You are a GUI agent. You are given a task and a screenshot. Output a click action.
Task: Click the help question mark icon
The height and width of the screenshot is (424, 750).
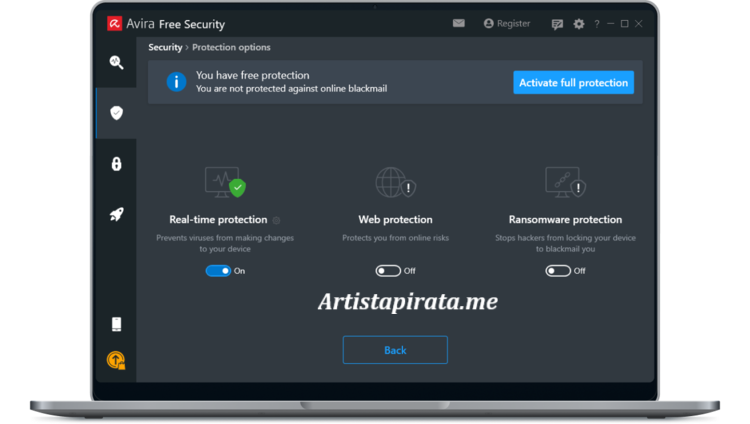(596, 24)
